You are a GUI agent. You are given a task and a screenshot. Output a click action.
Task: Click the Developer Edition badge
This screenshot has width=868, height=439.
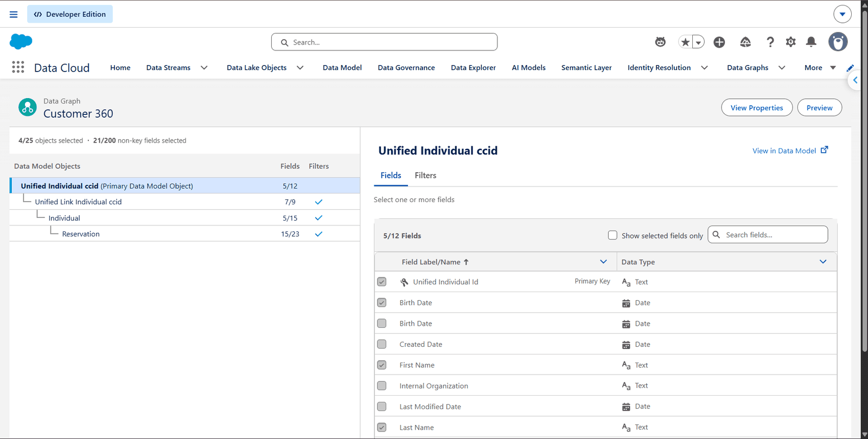pos(70,14)
